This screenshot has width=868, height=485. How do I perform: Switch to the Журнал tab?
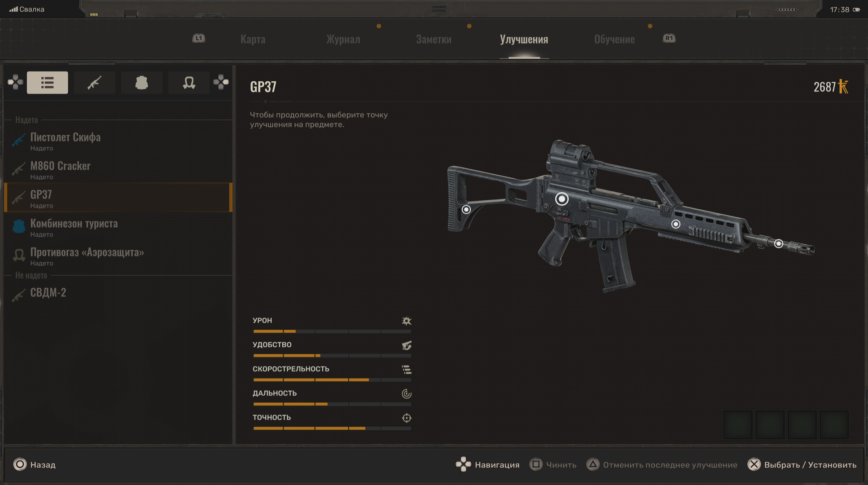[343, 40]
